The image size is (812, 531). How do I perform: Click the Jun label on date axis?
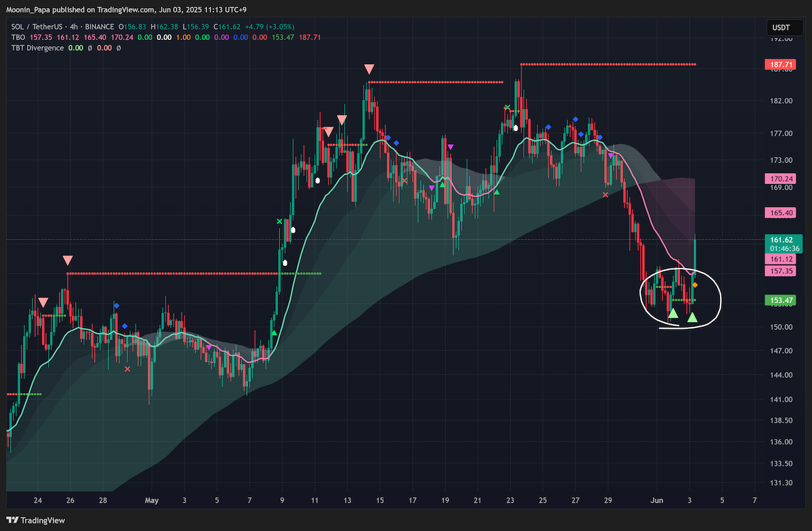click(x=656, y=501)
